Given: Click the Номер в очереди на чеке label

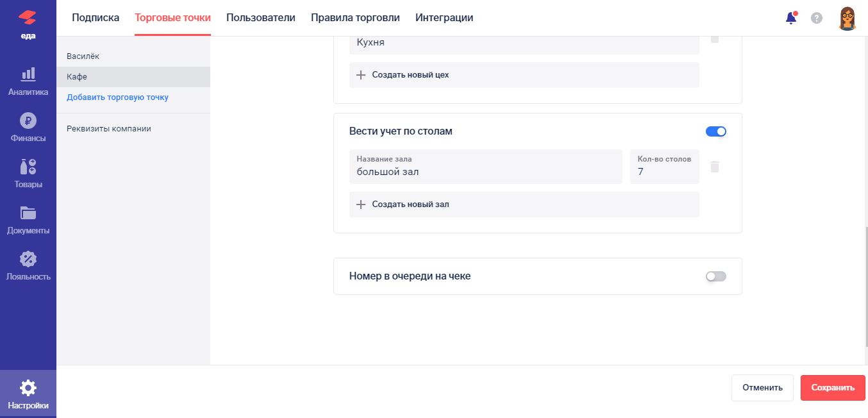Looking at the screenshot, I should (x=410, y=276).
